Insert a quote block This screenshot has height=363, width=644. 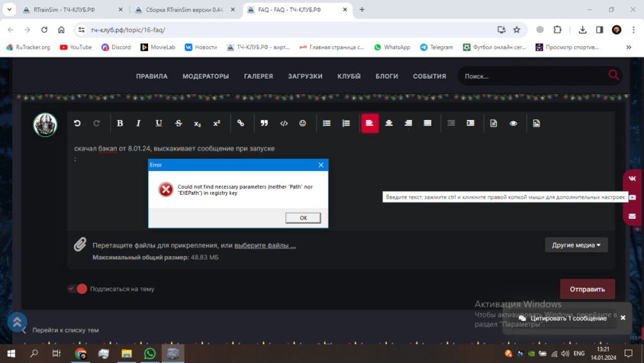click(x=264, y=123)
